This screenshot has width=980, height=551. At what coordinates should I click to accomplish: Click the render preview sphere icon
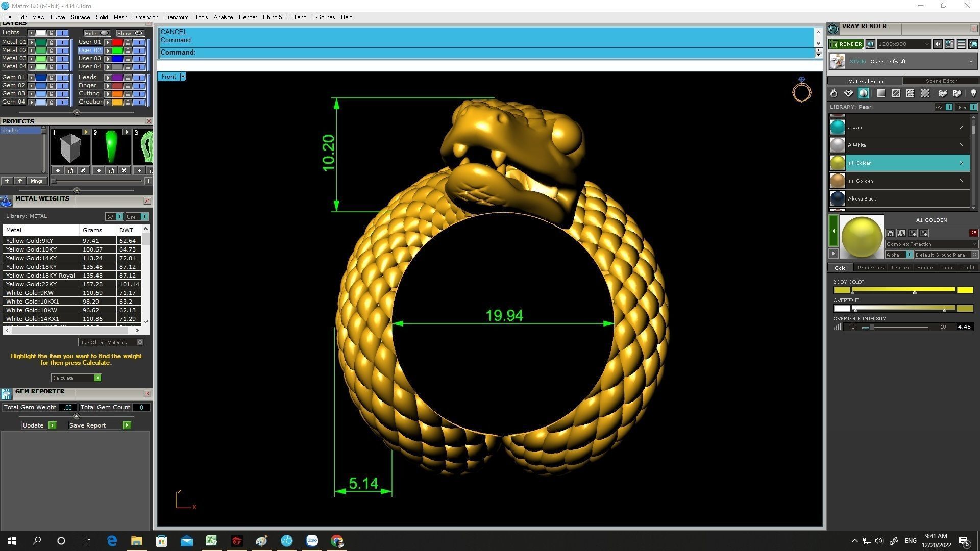click(x=870, y=44)
